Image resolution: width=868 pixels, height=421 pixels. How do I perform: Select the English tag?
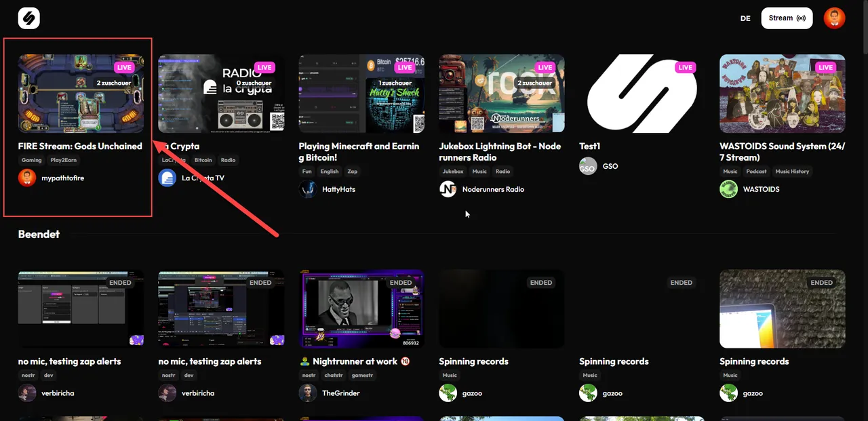tap(330, 172)
